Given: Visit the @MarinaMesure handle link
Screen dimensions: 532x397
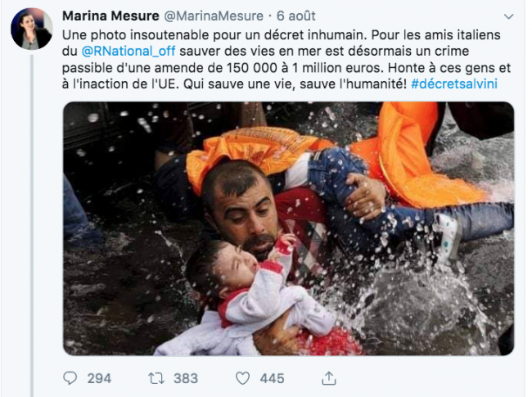Looking at the screenshot, I should point(214,16).
